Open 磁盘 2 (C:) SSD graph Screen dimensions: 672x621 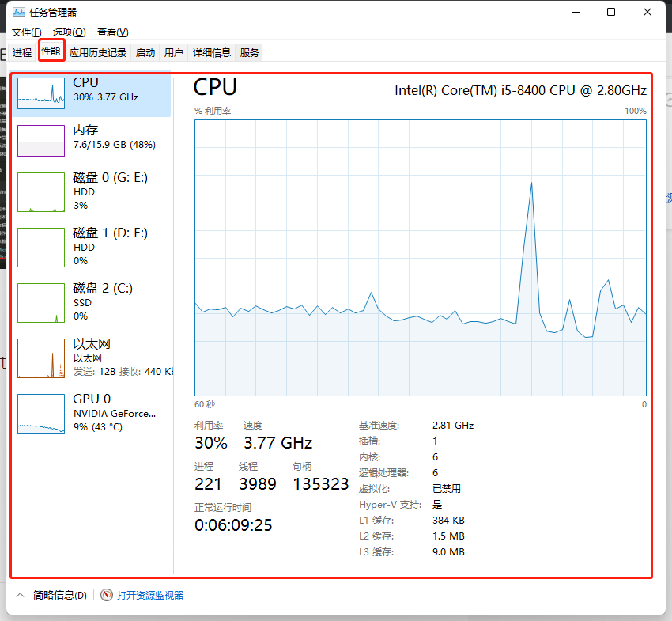41,303
